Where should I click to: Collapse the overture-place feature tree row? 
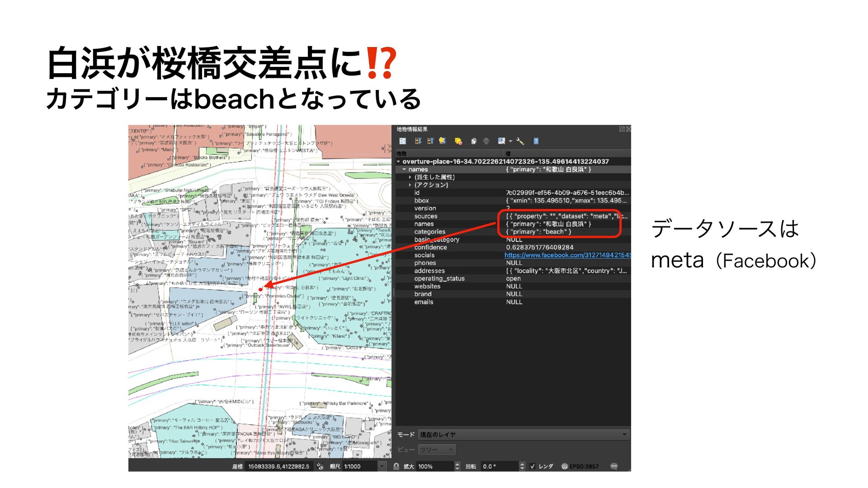tap(398, 161)
